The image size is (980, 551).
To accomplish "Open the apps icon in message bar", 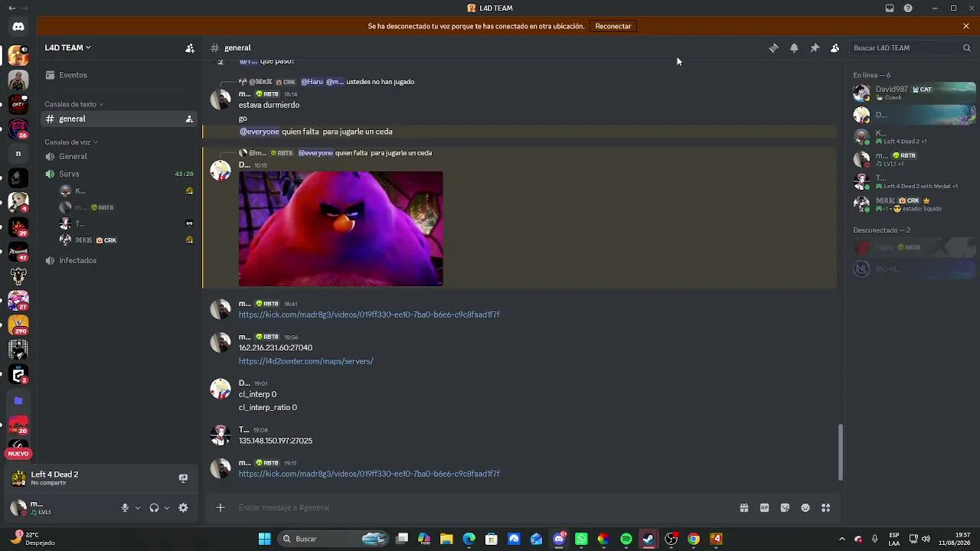I will [826, 507].
